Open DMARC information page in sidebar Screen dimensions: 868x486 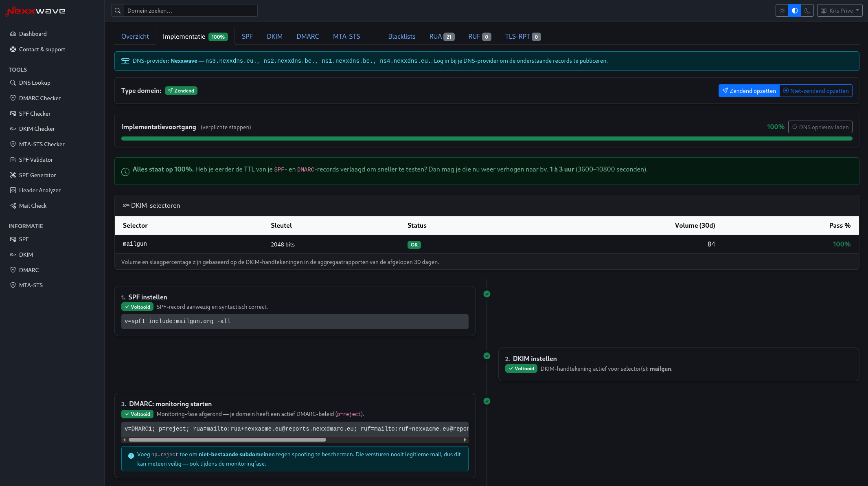pos(29,270)
